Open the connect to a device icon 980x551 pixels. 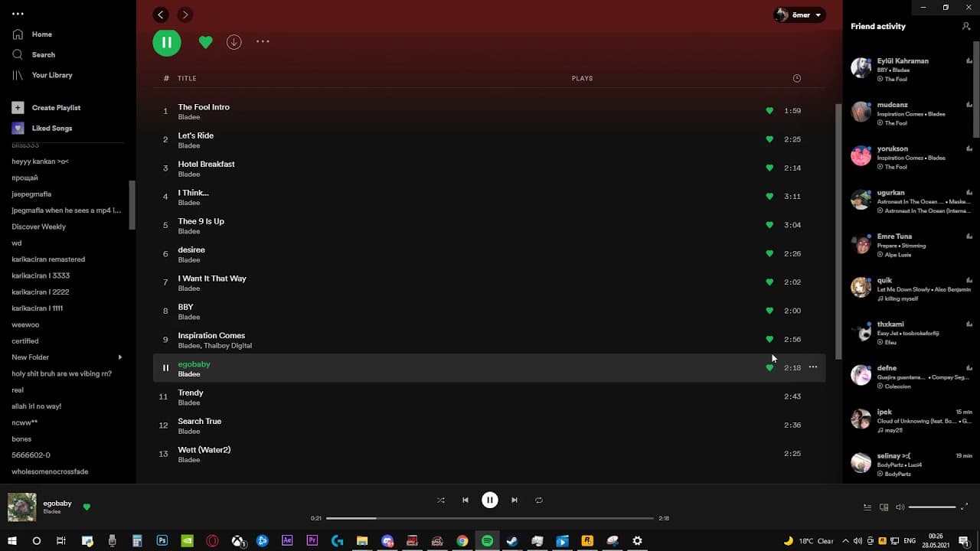click(x=884, y=507)
